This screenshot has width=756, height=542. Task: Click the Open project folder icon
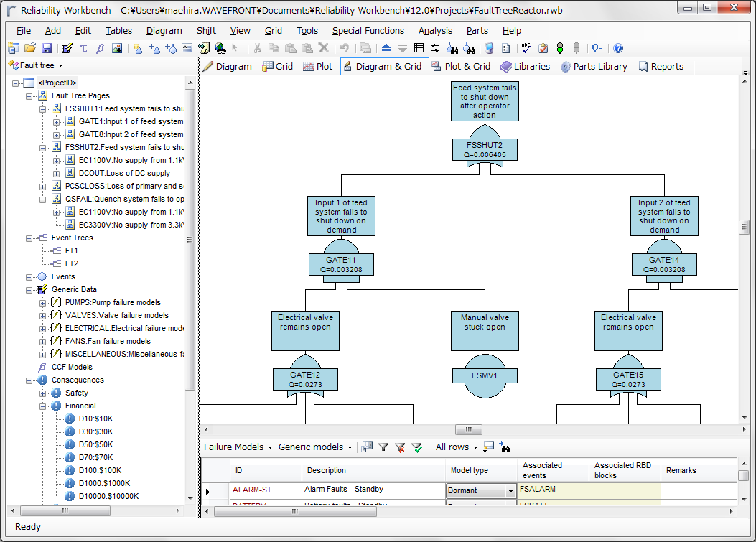(x=30, y=48)
